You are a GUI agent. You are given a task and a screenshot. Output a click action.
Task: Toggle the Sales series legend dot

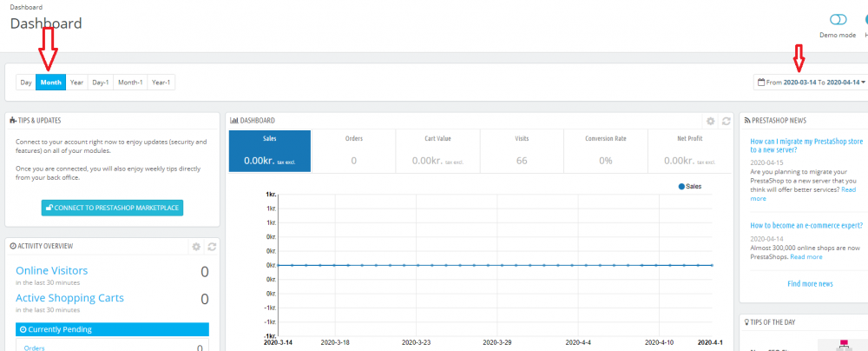[x=681, y=187]
